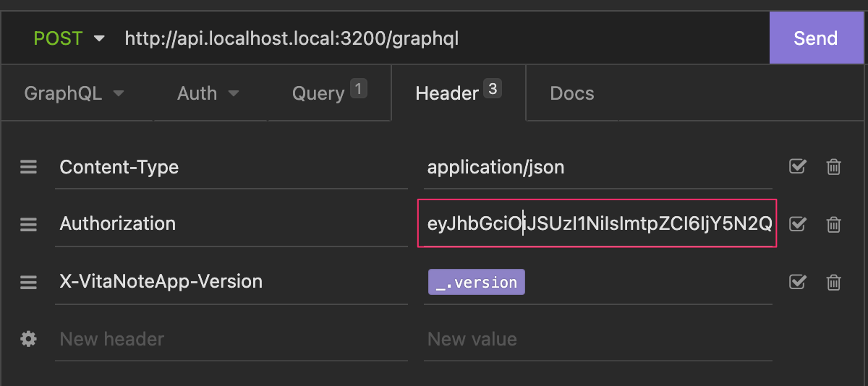Click the Authorization row drag handle
The height and width of the screenshot is (386, 868).
coord(28,224)
